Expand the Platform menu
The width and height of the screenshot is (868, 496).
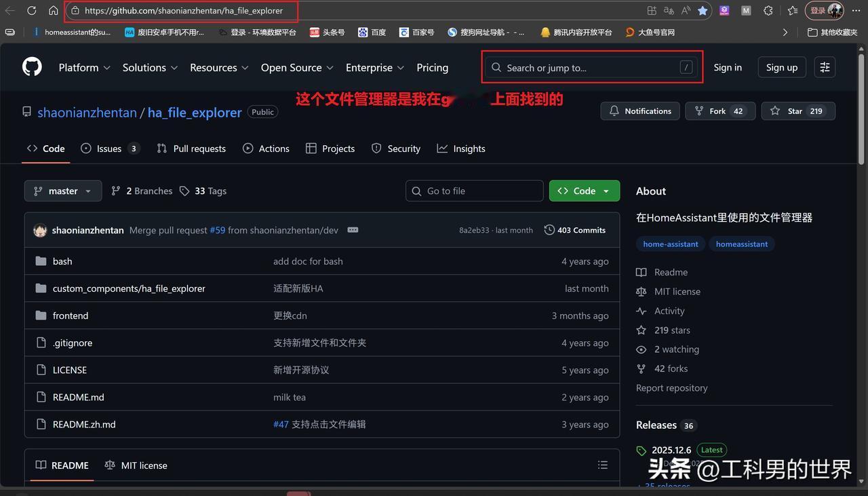[84, 67]
